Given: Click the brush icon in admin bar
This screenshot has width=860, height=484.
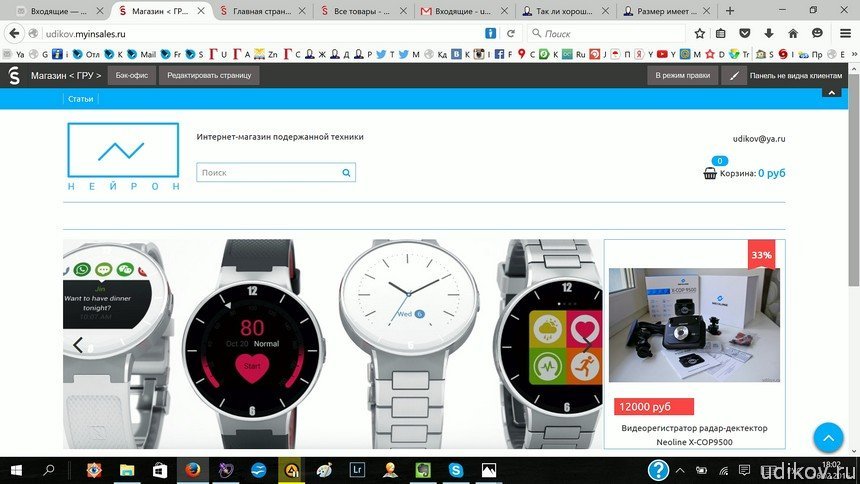Looking at the screenshot, I should (734, 75).
